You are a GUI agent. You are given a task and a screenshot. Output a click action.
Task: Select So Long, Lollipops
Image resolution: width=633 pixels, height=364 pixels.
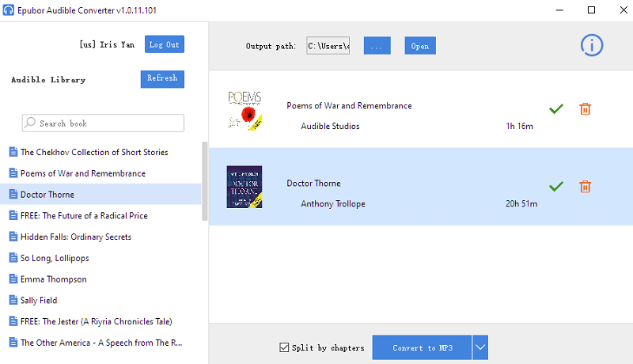coord(100,258)
